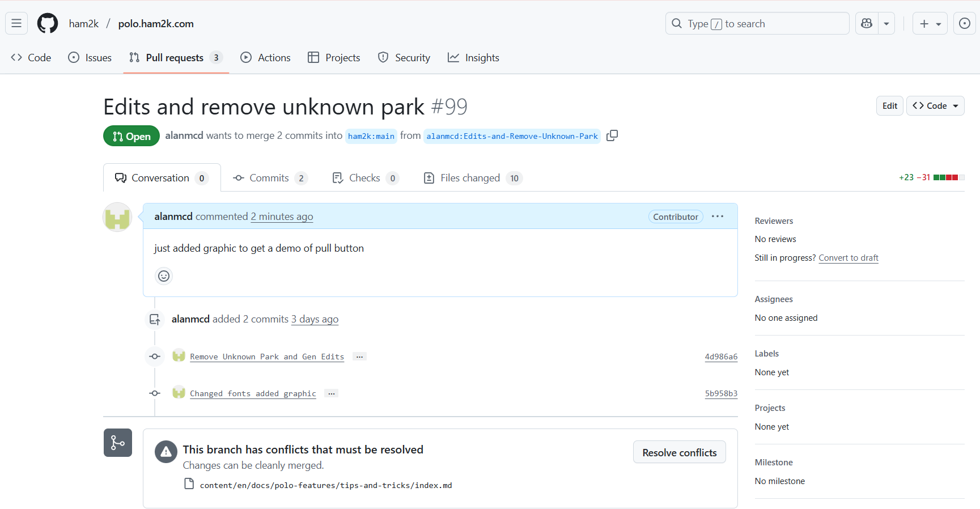This screenshot has height=509, width=980.
Task: Expand Changed fonts added graphic commit details
Action: [332, 393]
